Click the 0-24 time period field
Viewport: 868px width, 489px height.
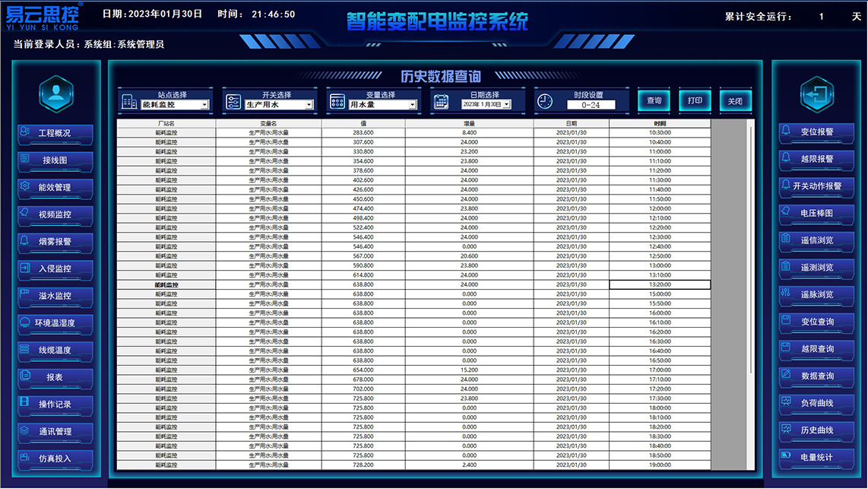coord(591,105)
